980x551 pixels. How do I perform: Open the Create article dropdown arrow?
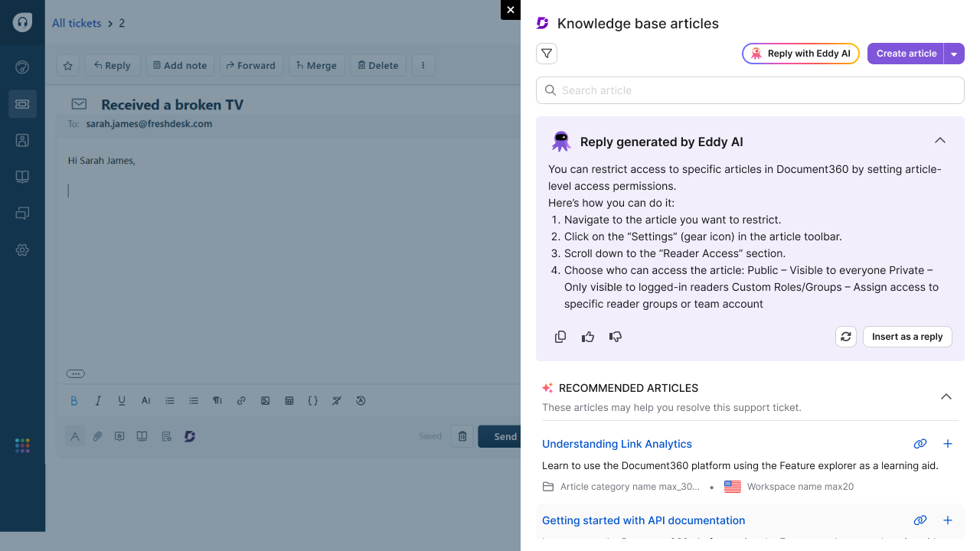tap(954, 54)
